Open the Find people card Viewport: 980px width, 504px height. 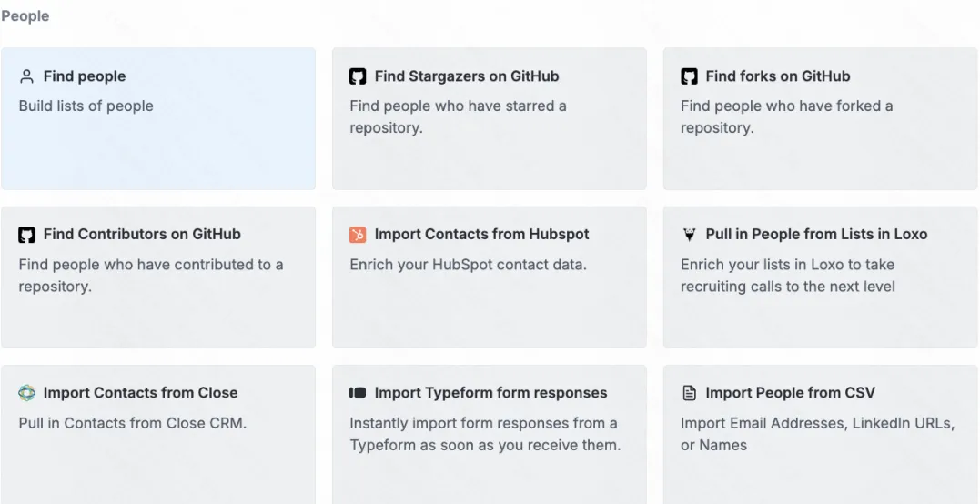point(158,118)
